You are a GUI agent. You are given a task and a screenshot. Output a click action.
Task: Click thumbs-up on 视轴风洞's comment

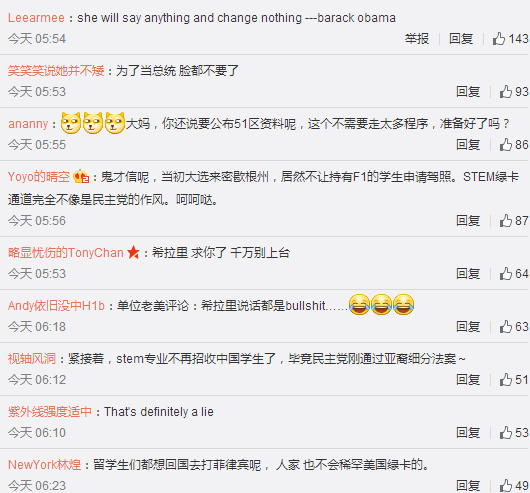(x=514, y=380)
